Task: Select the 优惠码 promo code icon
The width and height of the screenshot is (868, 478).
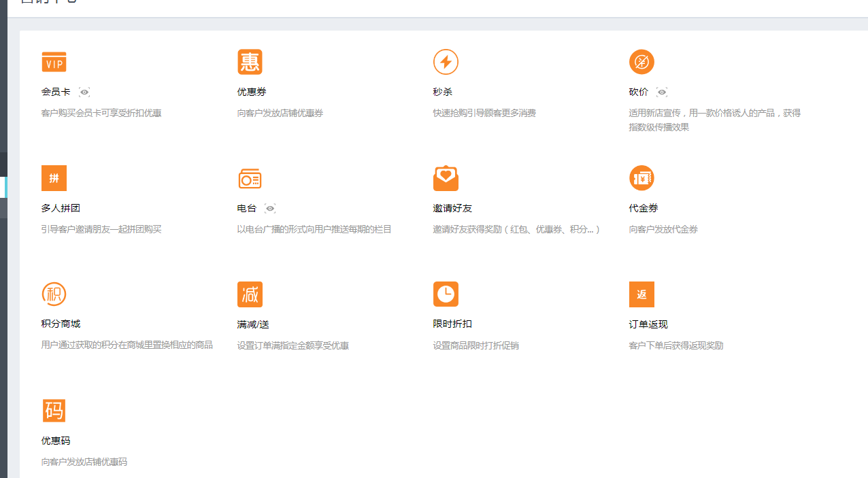Action: pyautogui.click(x=54, y=410)
